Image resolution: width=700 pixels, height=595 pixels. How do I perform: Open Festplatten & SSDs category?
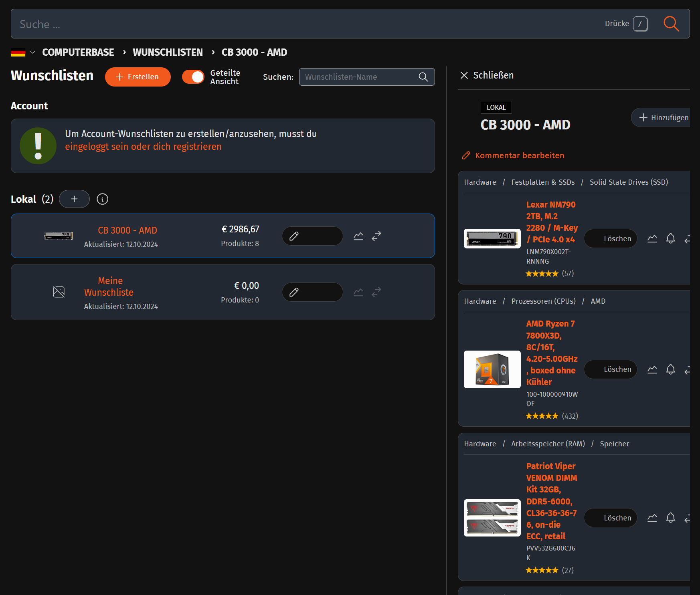[543, 182]
